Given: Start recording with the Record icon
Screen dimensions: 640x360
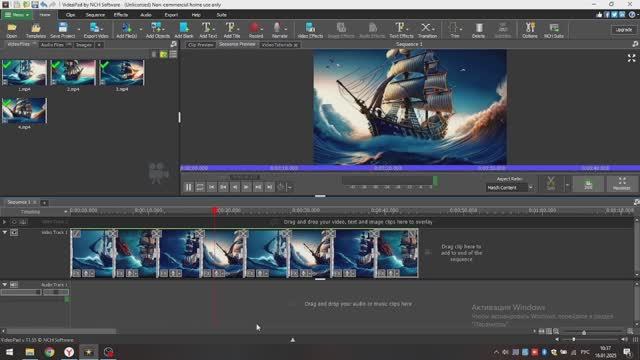Looking at the screenshot, I should pos(255,30).
